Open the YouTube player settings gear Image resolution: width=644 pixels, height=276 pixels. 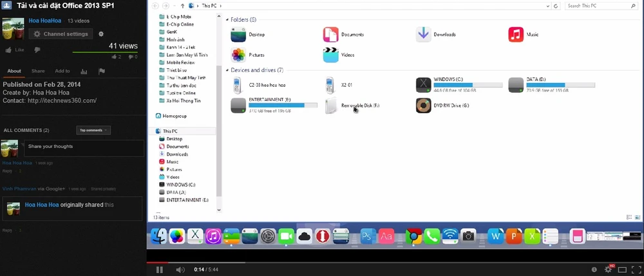[607, 269]
